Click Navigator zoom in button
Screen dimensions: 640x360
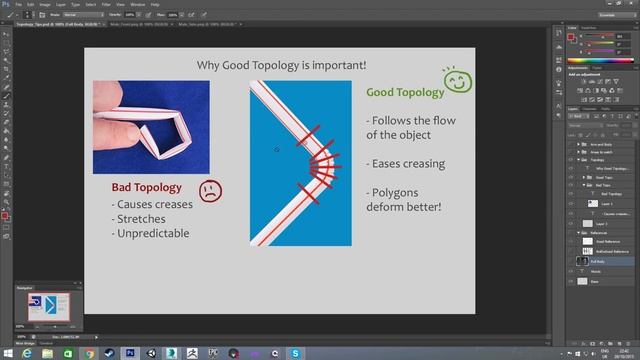coord(73,327)
